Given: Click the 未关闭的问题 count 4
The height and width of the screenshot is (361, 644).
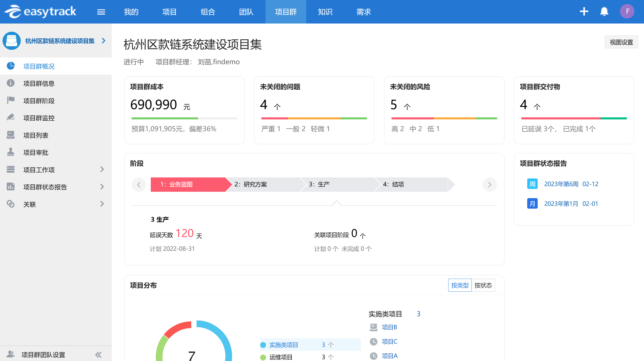Looking at the screenshot, I should 264,105.
